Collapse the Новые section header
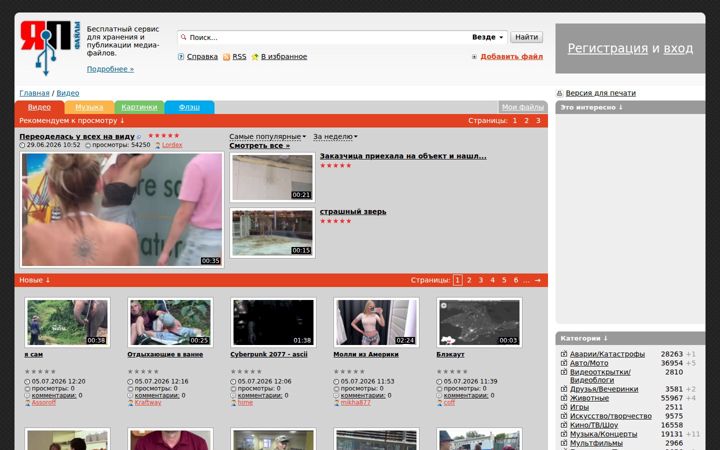This screenshot has width=720, height=450. point(35,280)
